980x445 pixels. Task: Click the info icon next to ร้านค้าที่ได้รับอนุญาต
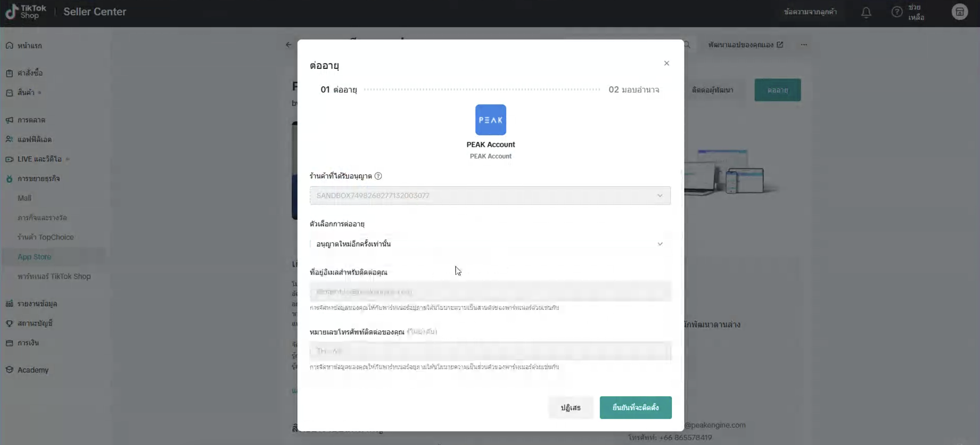tap(378, 176)
